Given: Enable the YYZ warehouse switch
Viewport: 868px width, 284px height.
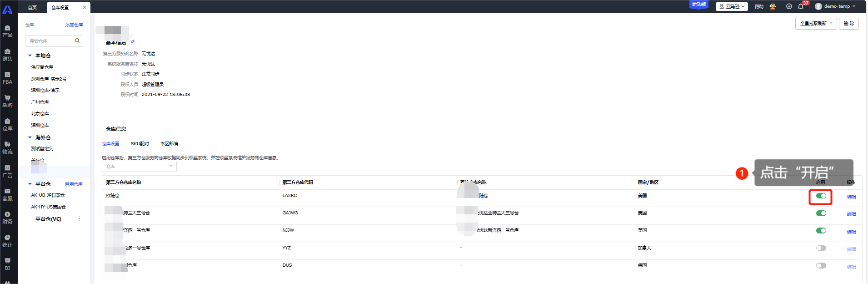Looking at the screenshot, I should tap(821, 248).
